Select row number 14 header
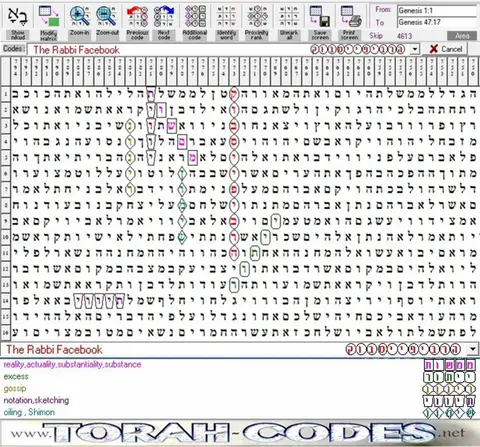Screen dimensions: 480x447 tap(6, 301)
